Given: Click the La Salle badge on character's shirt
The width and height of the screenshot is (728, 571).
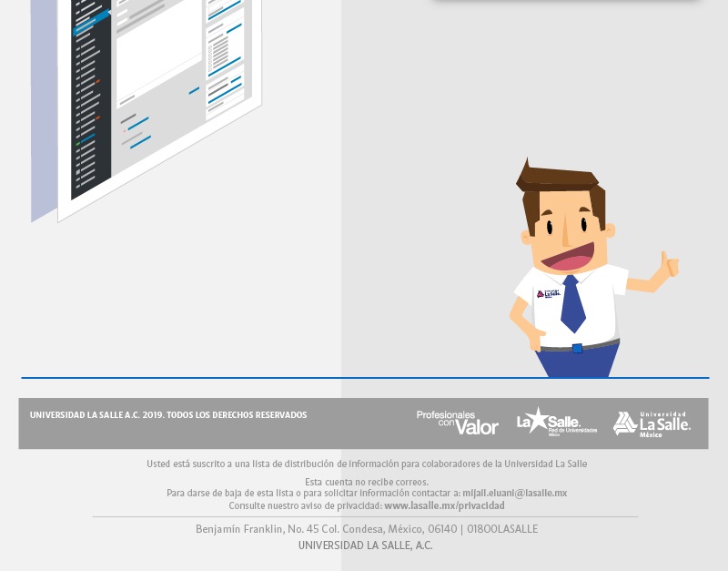Looking at the screenshot, I should pyautogui.click(x=548, y=294).
